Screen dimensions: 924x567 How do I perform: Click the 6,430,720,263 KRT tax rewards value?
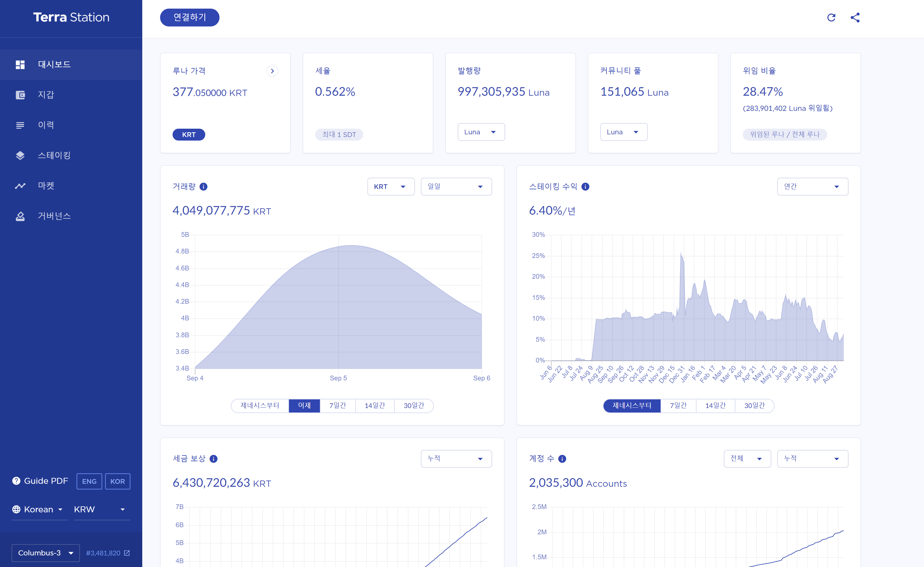pyautogui.click(x=222, y=483)
